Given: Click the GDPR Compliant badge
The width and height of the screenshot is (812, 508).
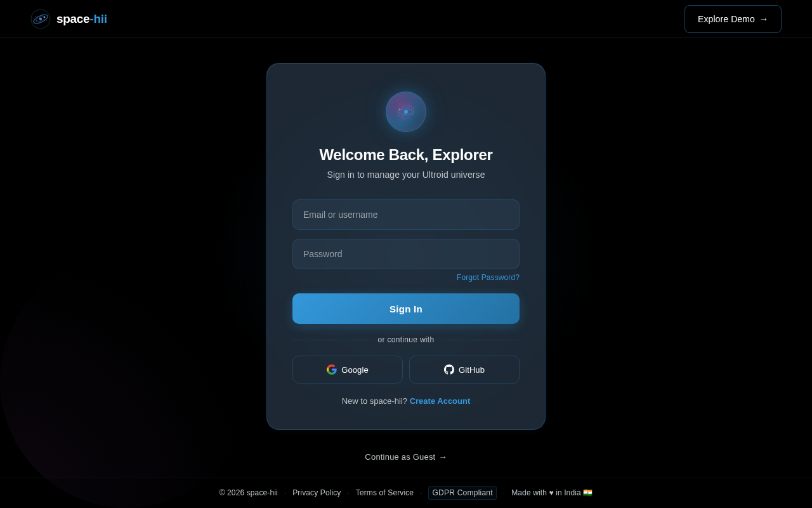Looking at the screenshot, I should pyautogui.click(x=462, y=493).
